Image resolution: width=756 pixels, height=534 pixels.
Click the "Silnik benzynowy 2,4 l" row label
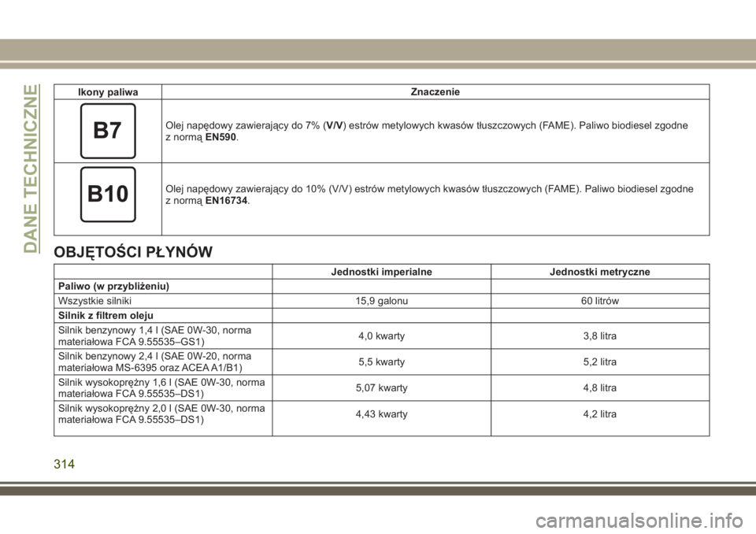pyautogui.click(x=155, y=362)
